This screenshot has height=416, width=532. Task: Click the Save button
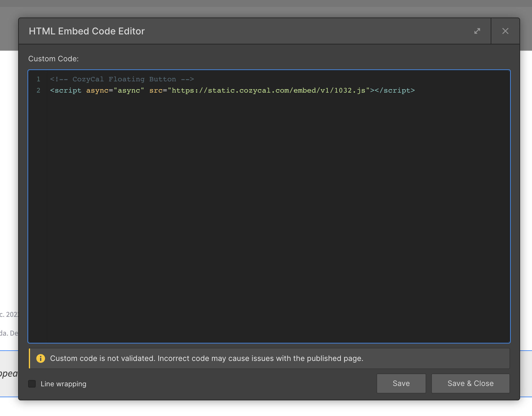pos(401,383)
